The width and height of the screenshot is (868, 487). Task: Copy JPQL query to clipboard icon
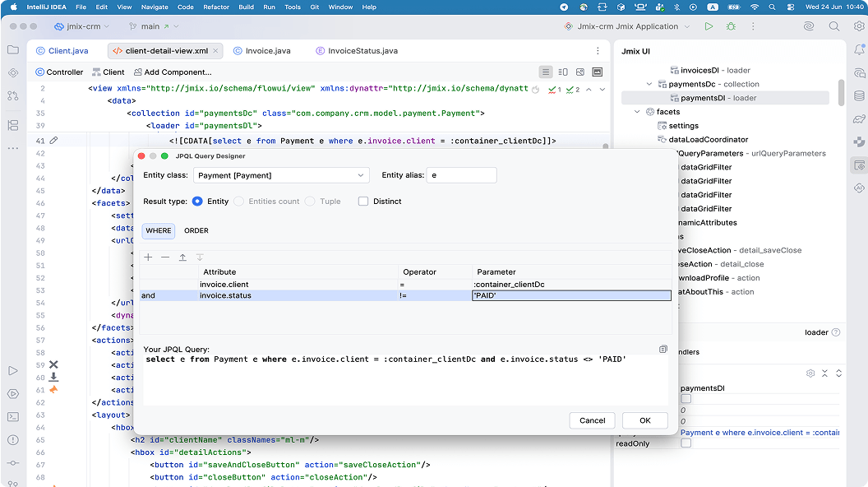click(x=663, y=349)
